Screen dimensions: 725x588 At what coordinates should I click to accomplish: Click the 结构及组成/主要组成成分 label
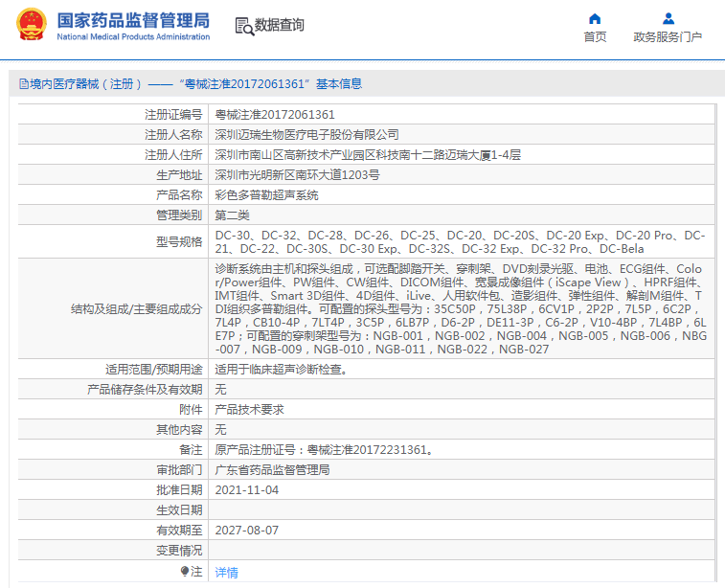[136, 308]
